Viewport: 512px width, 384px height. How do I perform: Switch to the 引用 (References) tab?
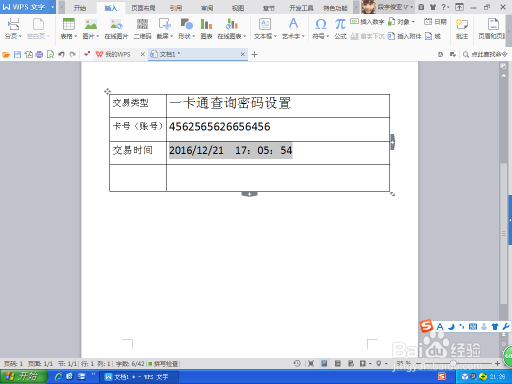coord(176,8)
